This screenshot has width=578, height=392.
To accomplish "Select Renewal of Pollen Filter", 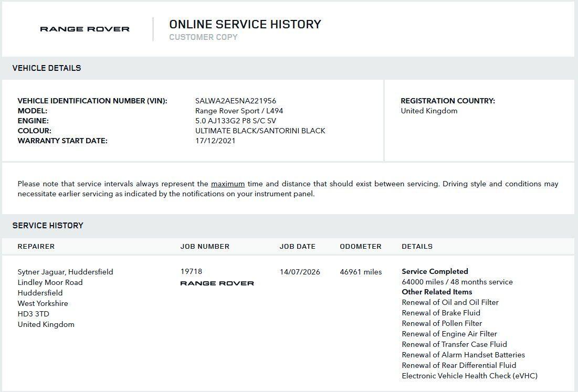I will pos(442,323).
